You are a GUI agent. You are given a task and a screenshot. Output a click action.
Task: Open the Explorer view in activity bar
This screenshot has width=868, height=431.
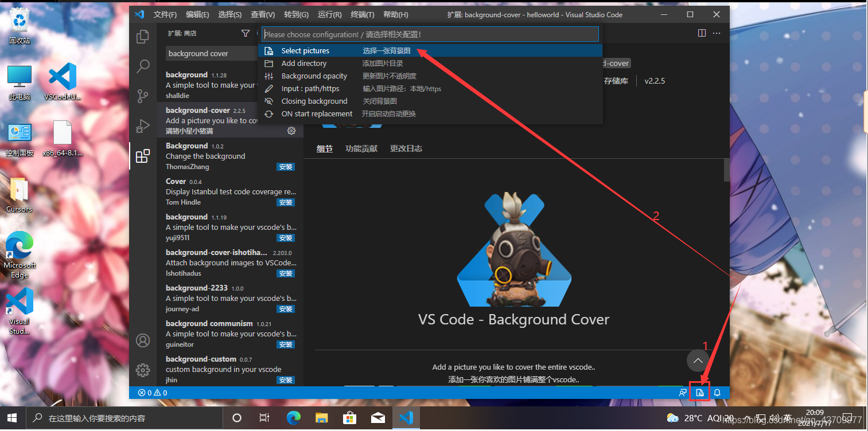(x=143, y=37)
